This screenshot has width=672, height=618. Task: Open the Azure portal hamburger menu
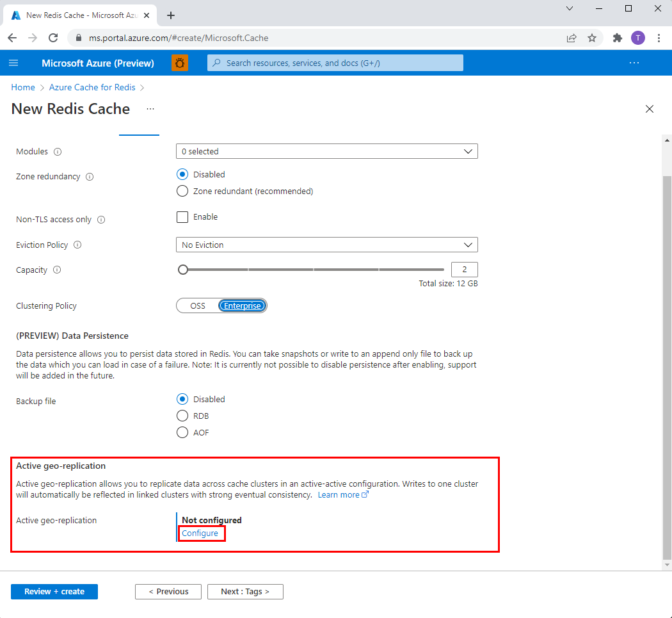(x=13, y=63)
